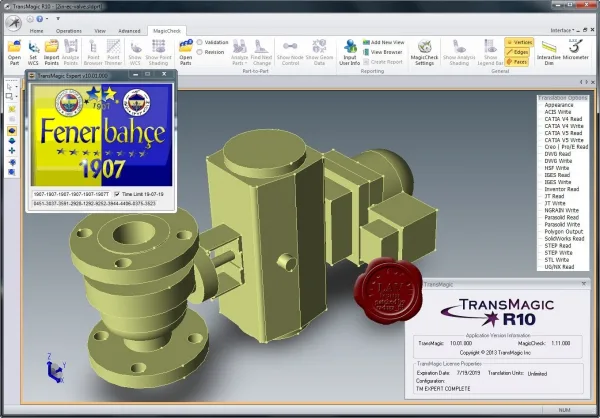The image size is (600, 418).
Task: Switch to the Home ribbon tab
Action: click(36, 31)
